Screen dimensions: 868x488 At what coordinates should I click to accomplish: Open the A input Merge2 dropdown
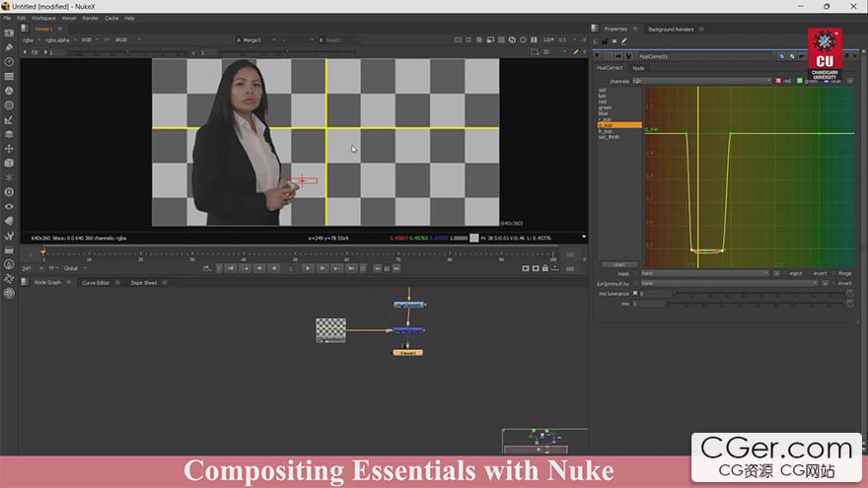pos(255,39)
